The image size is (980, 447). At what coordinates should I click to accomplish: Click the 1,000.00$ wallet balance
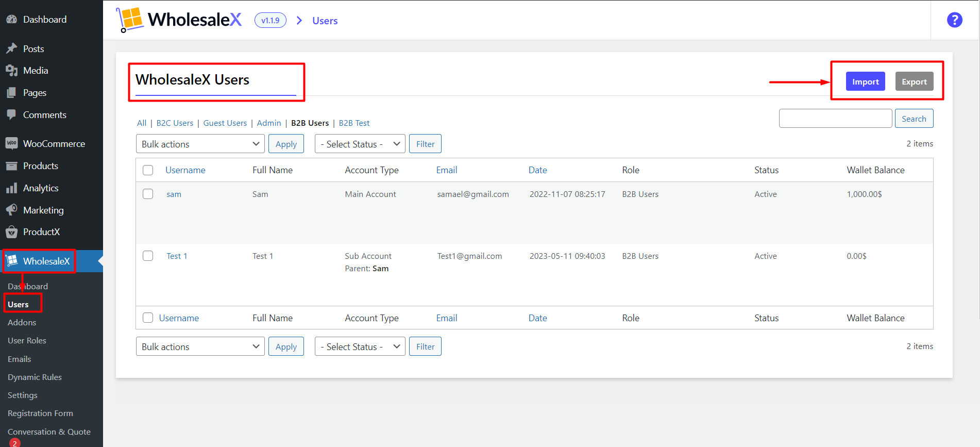tap(864, 194)
